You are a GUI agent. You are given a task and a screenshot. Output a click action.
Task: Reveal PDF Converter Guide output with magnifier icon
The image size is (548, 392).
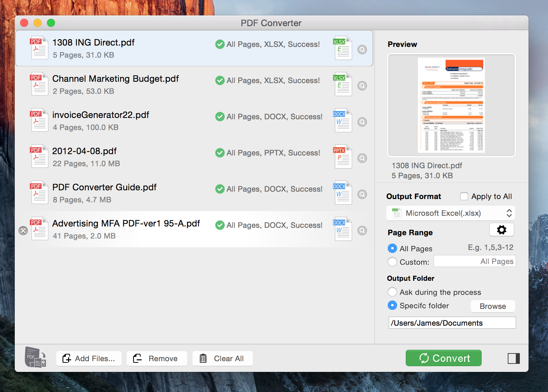362,194
